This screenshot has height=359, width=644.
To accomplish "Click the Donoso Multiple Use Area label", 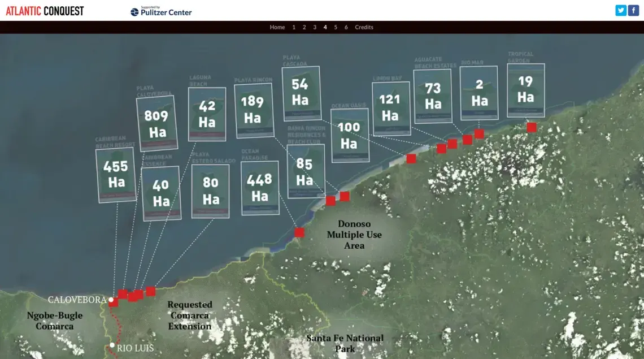I will click(x=354, y=235).
